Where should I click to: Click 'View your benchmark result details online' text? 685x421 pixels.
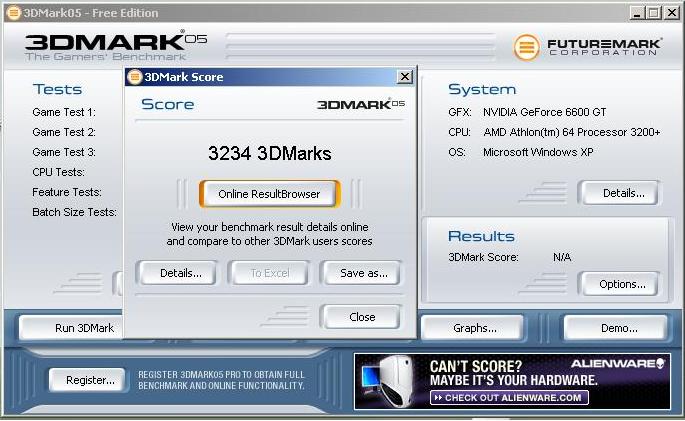pos(270,227)
